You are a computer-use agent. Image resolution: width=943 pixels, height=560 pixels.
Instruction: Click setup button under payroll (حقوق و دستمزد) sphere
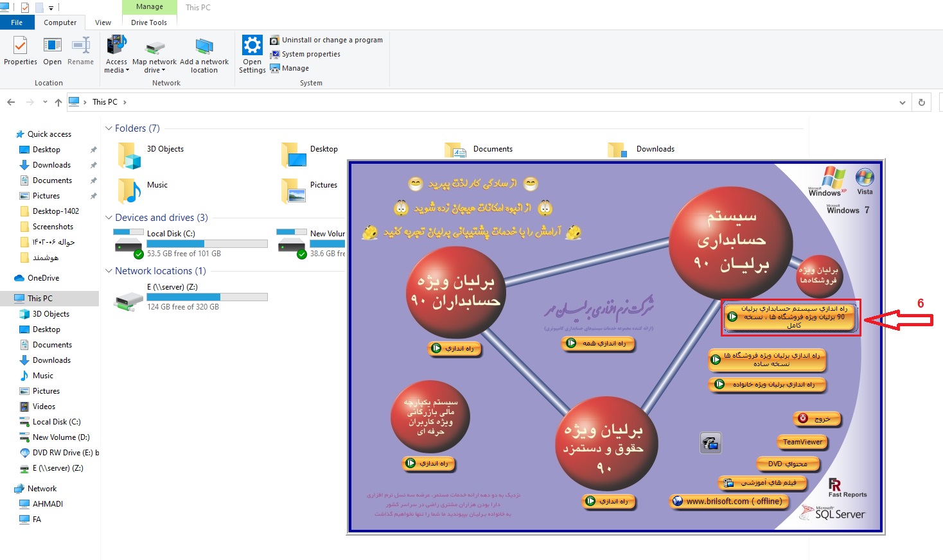608,502
